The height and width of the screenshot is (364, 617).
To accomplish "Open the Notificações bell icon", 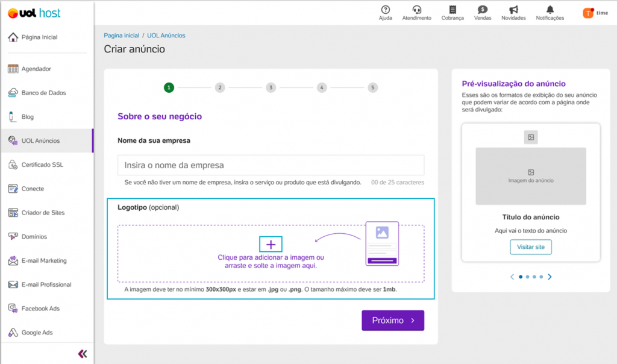I will click(550, 10).
